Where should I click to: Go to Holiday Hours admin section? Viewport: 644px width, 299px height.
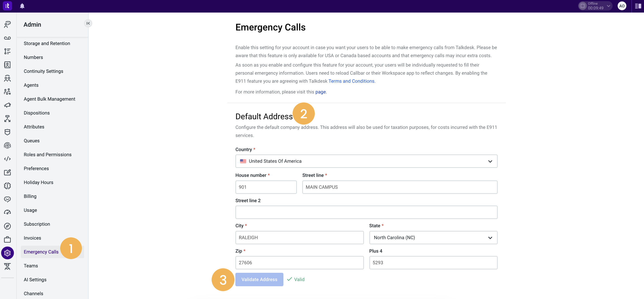(x=39, y=182)
